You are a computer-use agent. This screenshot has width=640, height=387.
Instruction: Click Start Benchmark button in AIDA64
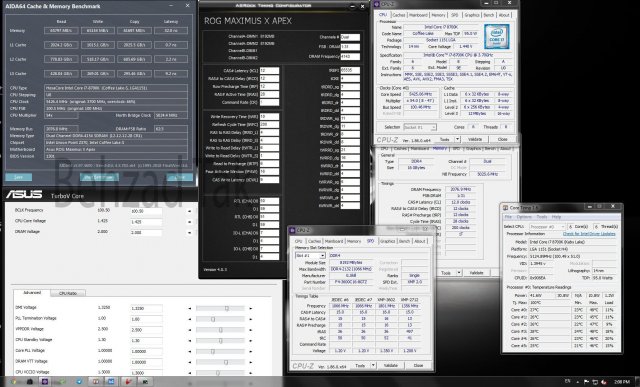pyautogui.click(x=99, y=177)
